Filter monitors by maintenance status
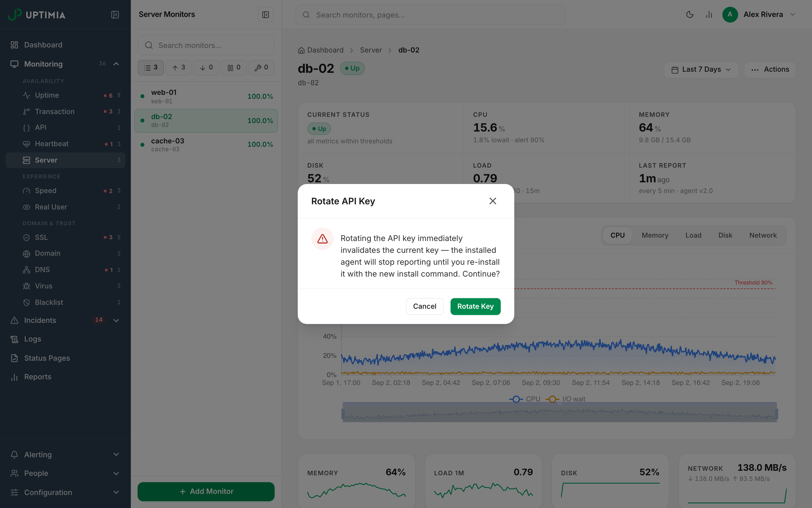The width and height of the screenshot is (812, 508). (261, 68)
